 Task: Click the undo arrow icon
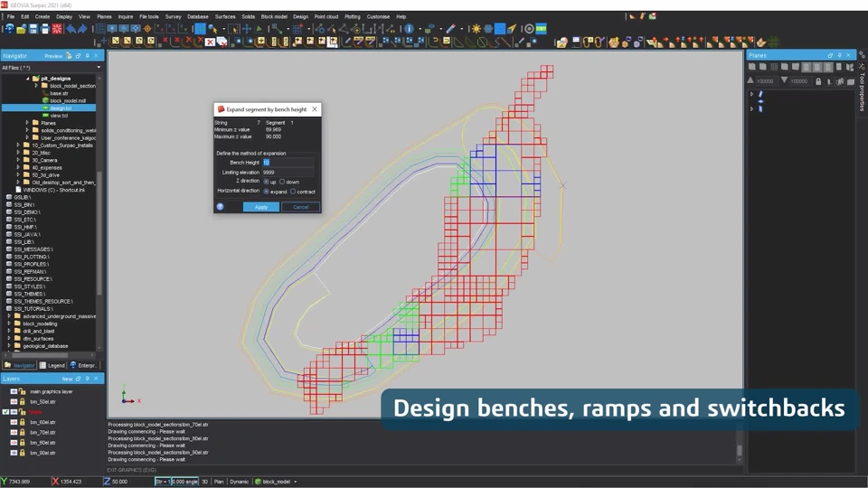click(x=71, y=29)
